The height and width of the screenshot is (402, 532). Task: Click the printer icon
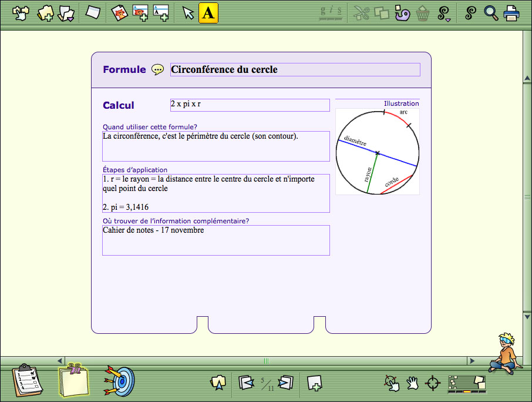point(511,14)
